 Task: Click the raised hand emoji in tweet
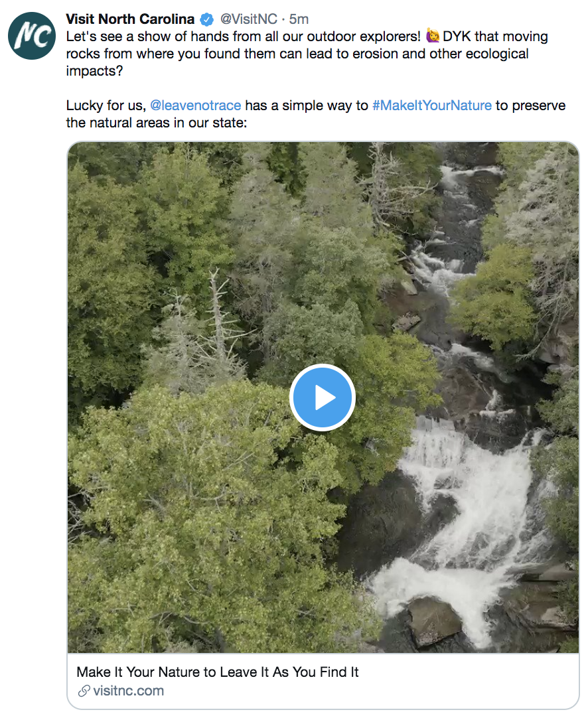pyautogui.click(x=435, y=36)
